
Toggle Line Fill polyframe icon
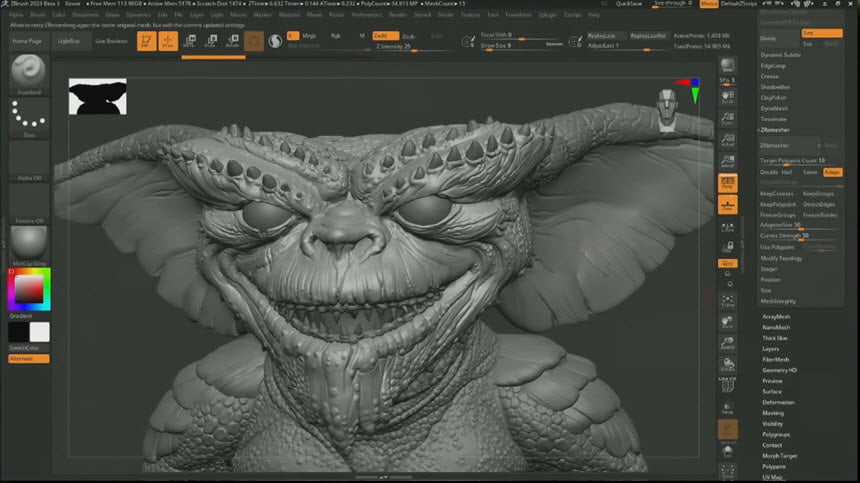pos(727,385)
